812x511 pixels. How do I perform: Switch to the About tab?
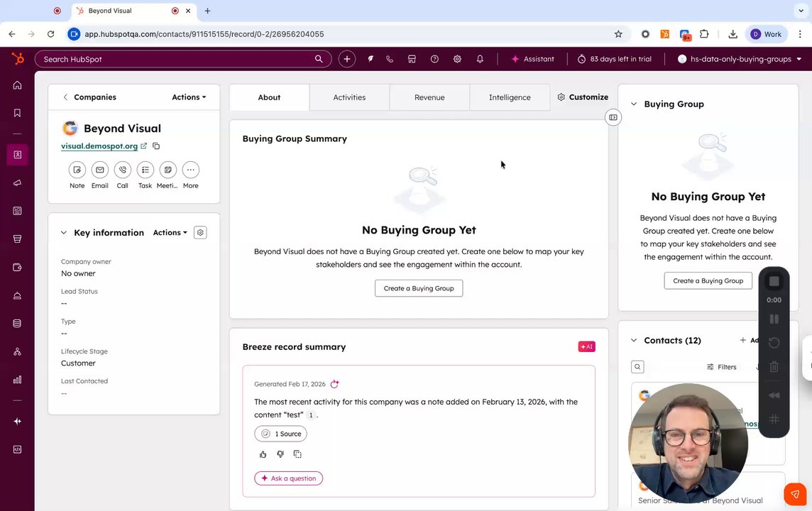click(269, 97)
